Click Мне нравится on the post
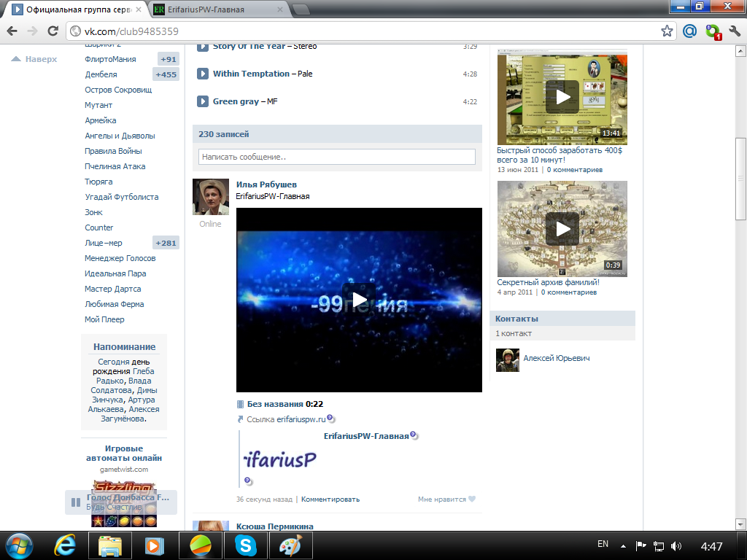 tap(441, 499)
